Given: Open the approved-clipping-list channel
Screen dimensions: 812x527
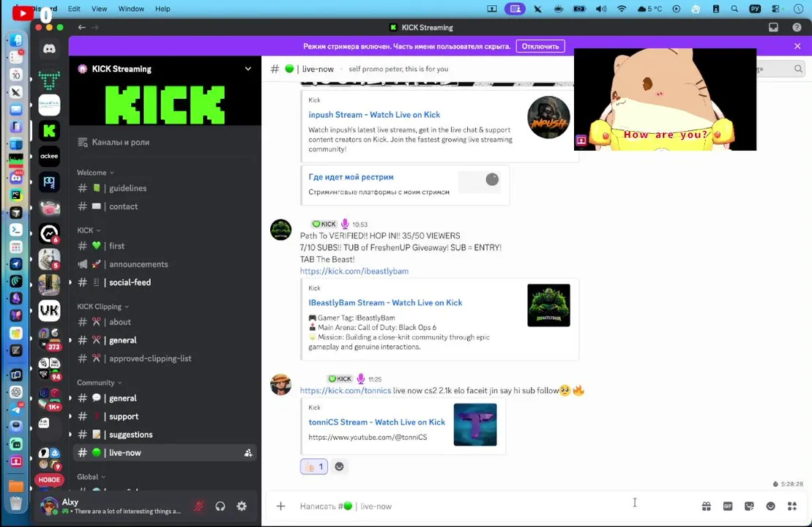Looking at the screenshot, I should coord(165,358).
